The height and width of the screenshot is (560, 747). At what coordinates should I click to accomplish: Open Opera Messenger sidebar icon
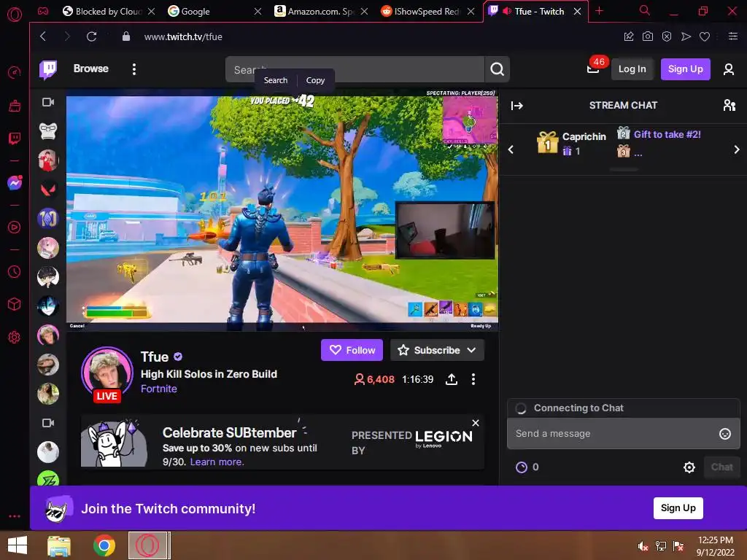(15, 182)
